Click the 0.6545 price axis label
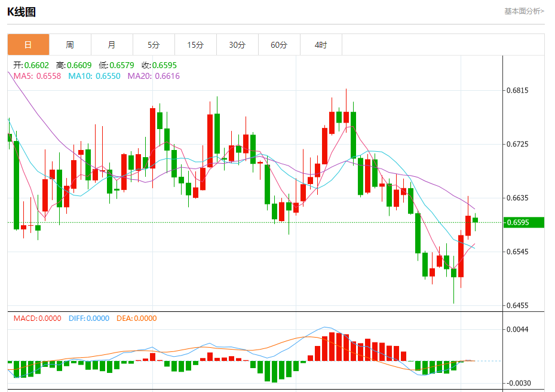The height and width of the screenshot is (392, 555). point(517,252)
